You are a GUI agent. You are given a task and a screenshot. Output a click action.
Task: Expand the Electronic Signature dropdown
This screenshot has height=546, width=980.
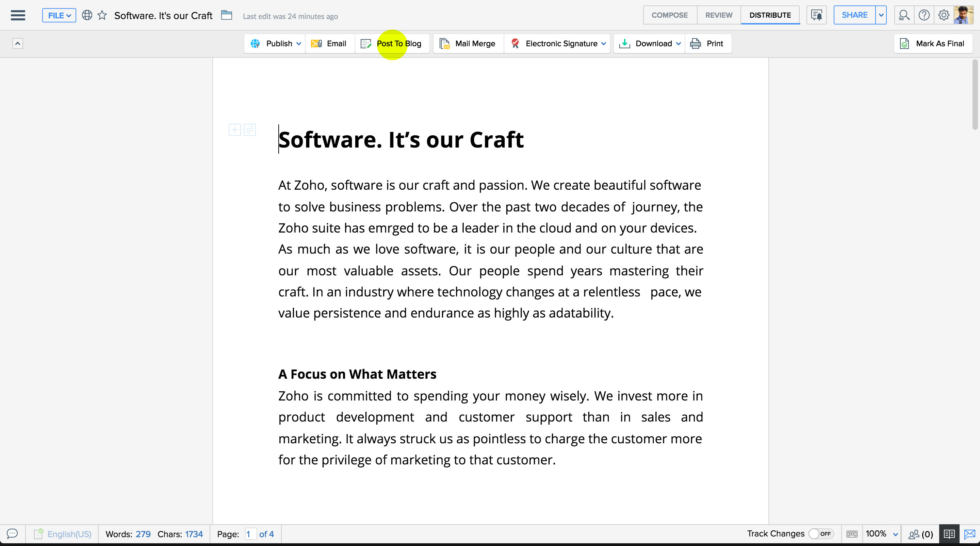(603, 43)
